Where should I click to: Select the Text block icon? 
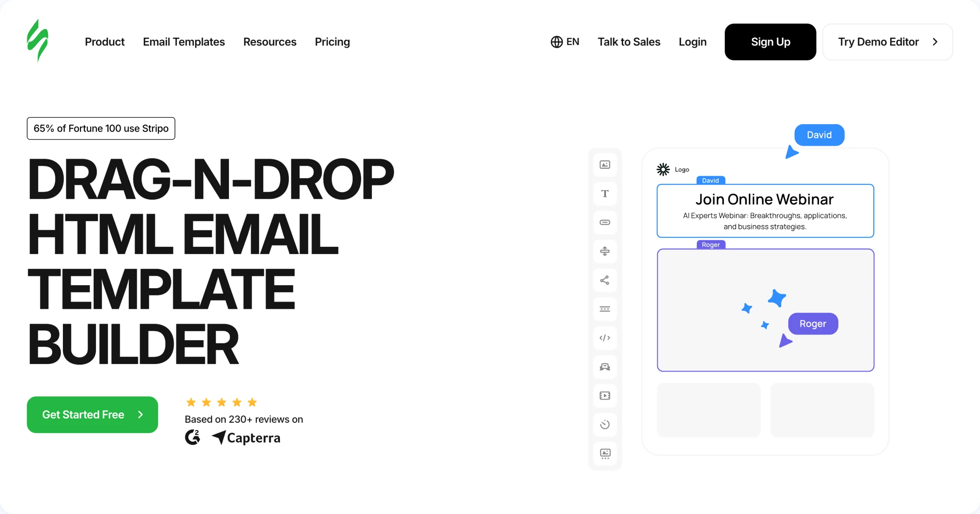[x=605, y=194]
